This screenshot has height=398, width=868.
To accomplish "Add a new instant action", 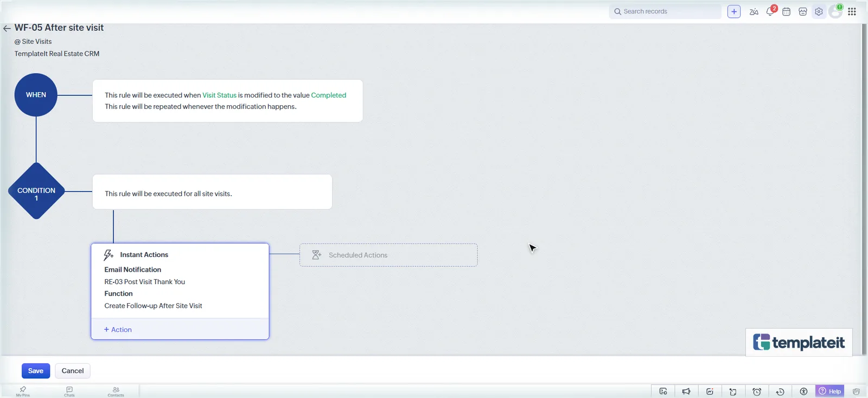I will coord(118,330).
